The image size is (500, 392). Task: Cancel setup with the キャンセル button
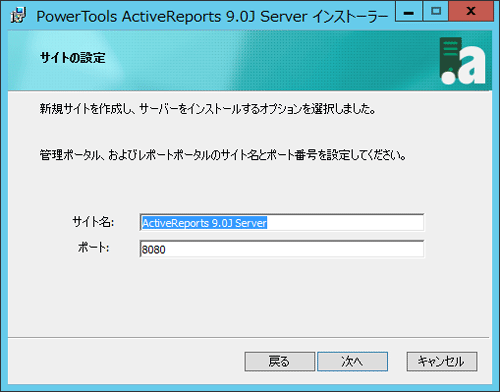442,361
